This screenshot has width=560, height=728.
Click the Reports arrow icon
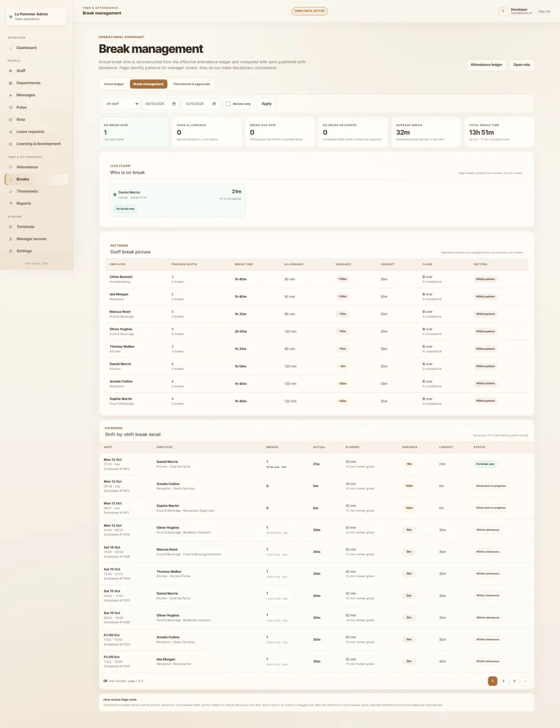10,204
